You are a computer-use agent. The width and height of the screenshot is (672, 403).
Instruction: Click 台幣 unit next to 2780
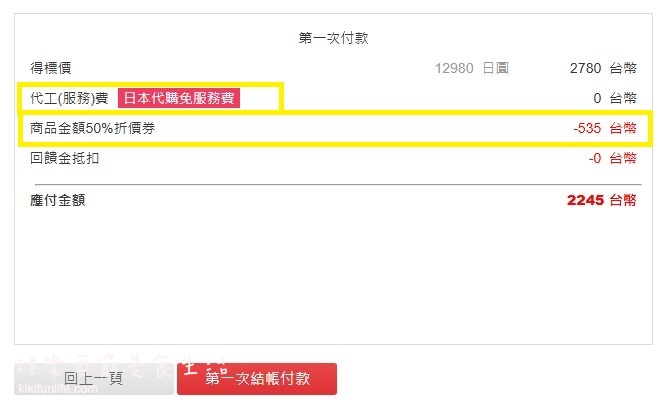pyautogui.click(x=623, y=68)
